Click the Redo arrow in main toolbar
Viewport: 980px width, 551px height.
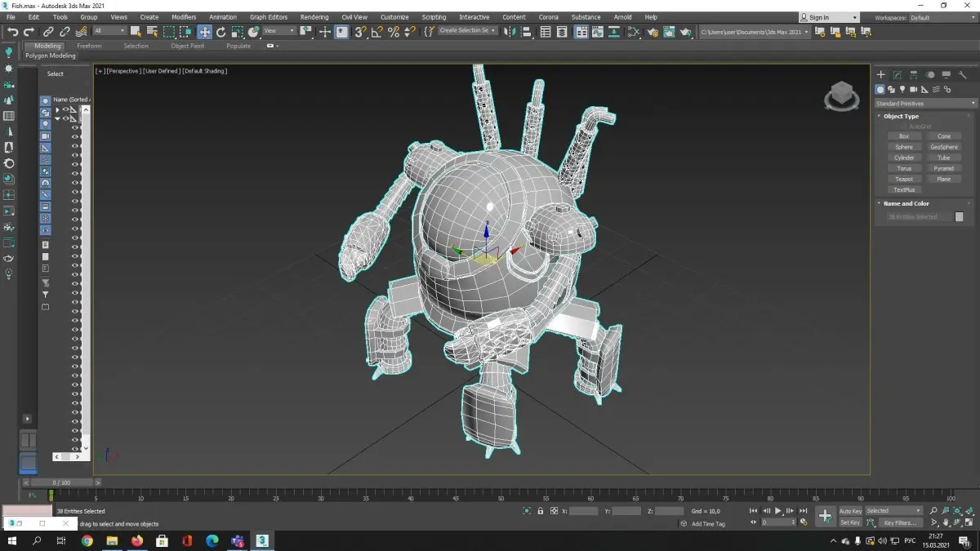coord(29,32)
